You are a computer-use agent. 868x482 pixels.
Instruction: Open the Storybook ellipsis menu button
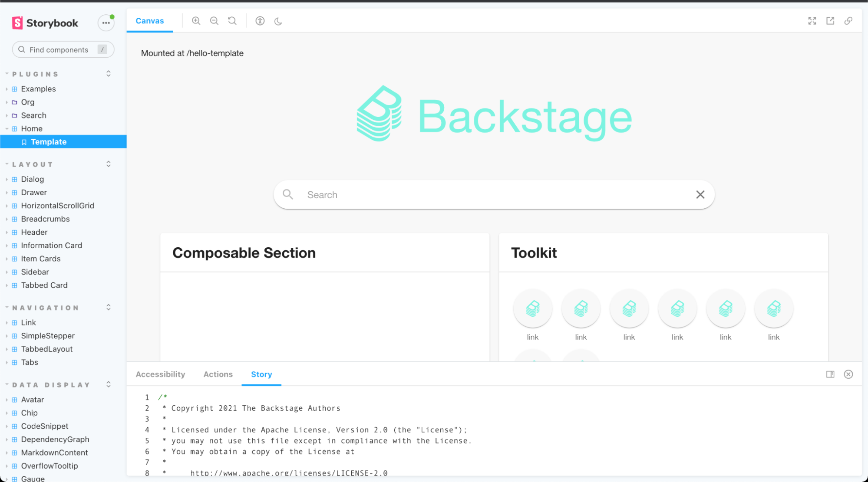pos(106,23)
